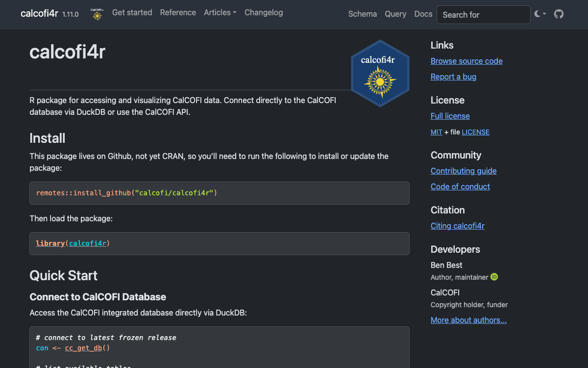Open the Report a bug link
Screen dimensions: 588x368
pos(453,77)
